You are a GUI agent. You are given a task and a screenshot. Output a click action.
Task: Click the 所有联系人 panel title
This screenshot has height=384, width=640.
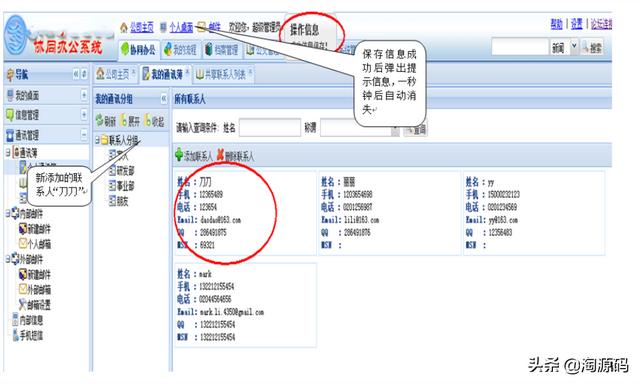(x=190, y=99)
